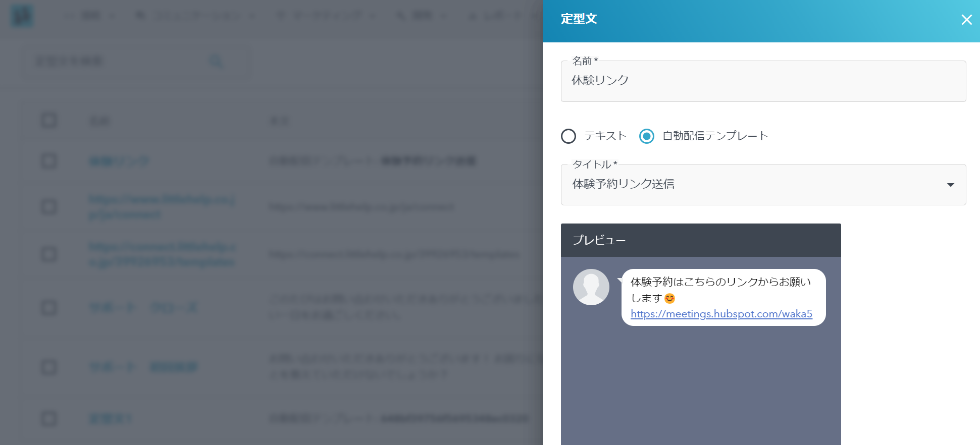This screenshot has height=445, width=980.
Task: Open the 体験リンク entry in the list
Action: (x=119, y=161)
